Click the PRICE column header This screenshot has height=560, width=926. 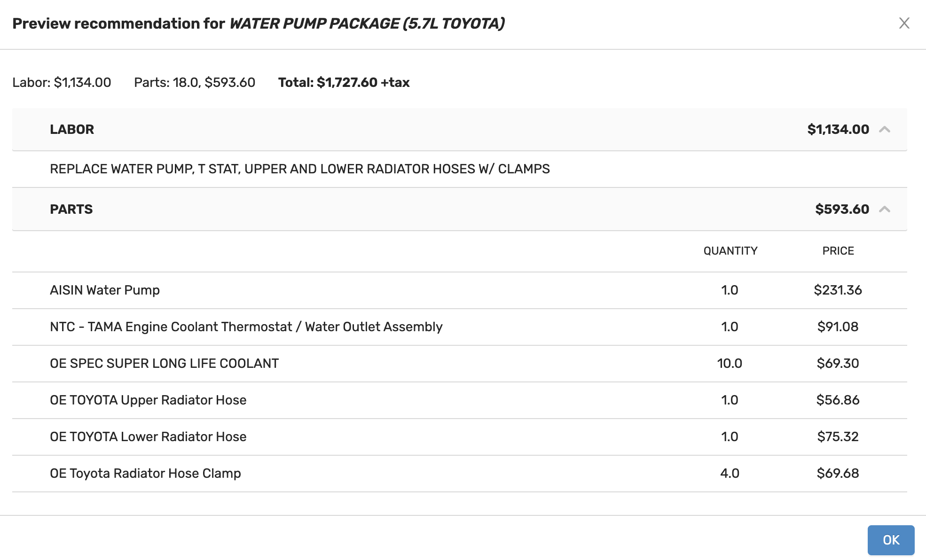click(838, 251)
